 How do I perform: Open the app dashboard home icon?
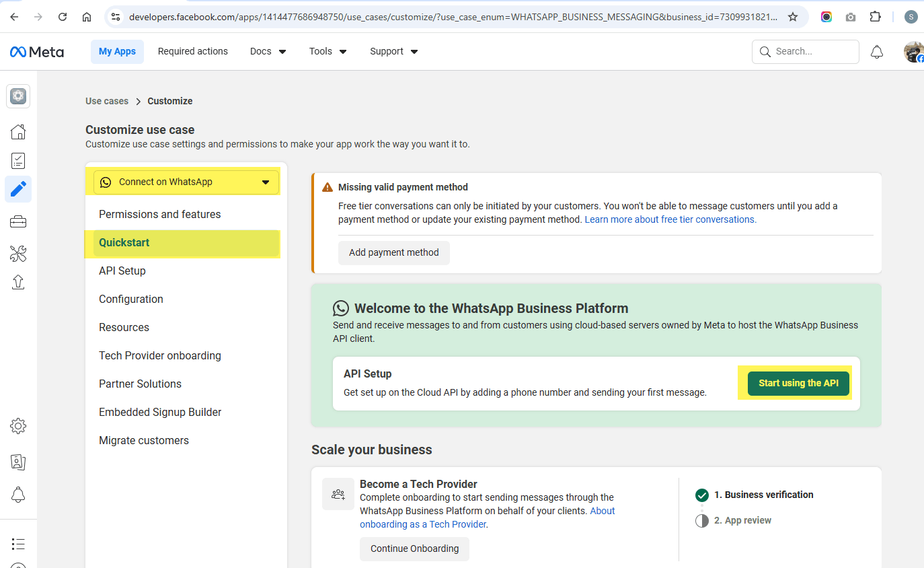18,132
